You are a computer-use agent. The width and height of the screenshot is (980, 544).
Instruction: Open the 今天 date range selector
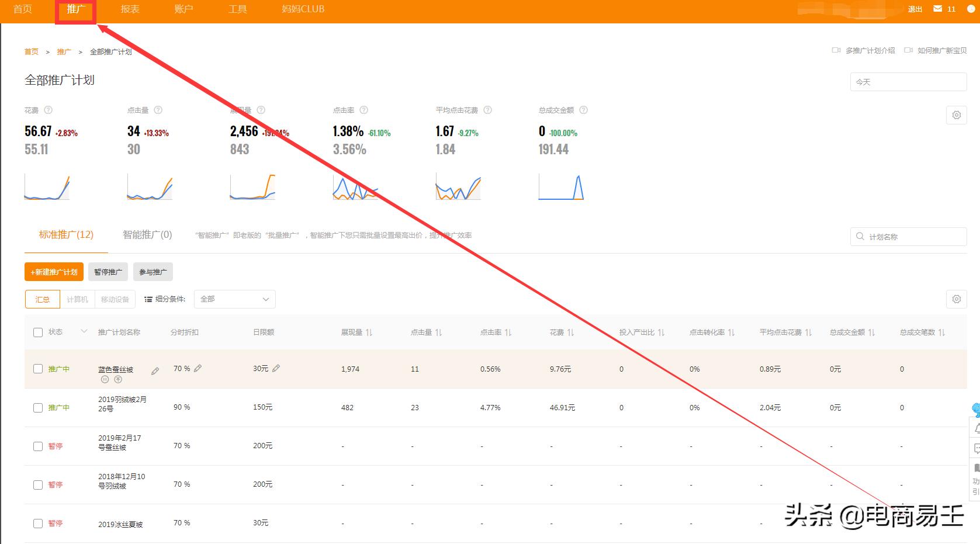click(x=908, y=82)
